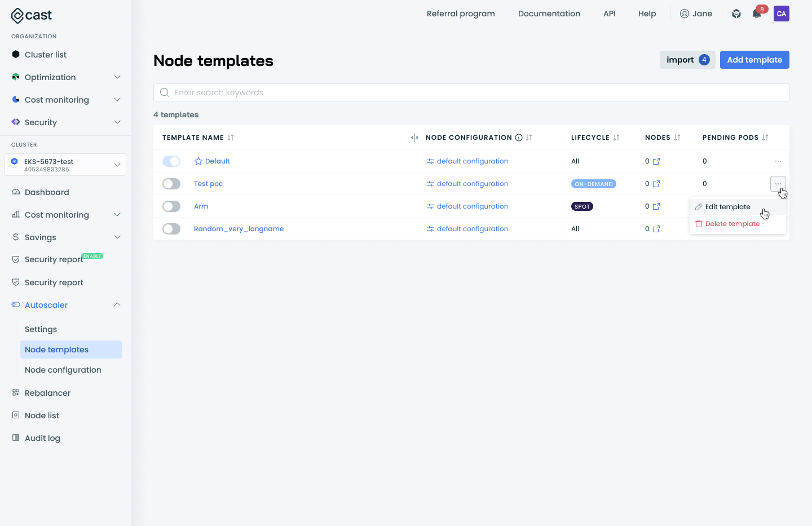Expand the Savings menu chevron
The image size is (812, 526).
117,237
